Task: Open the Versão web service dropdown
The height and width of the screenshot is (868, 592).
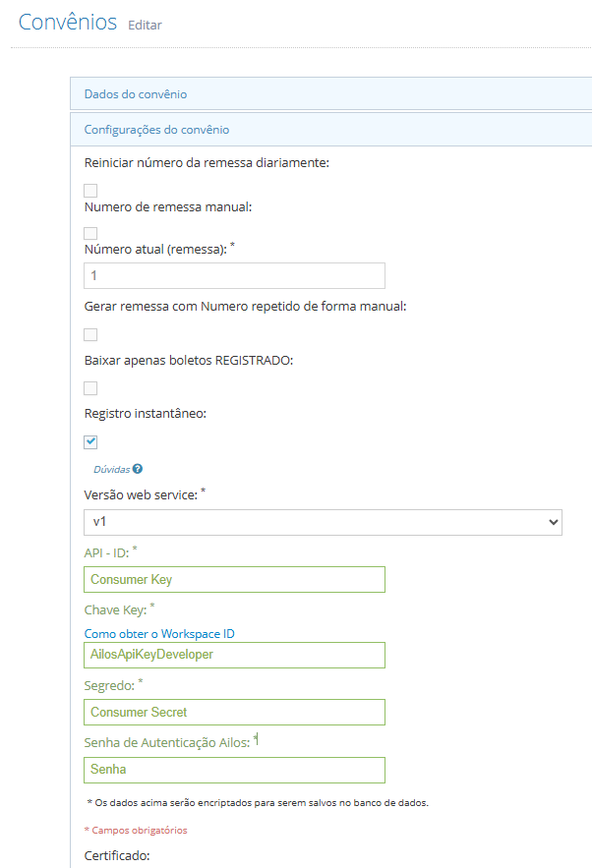Action: pyautogui.click(x=323, y=522)
